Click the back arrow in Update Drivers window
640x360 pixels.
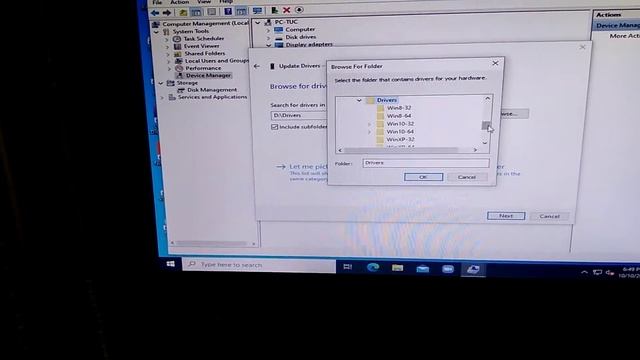256,66
